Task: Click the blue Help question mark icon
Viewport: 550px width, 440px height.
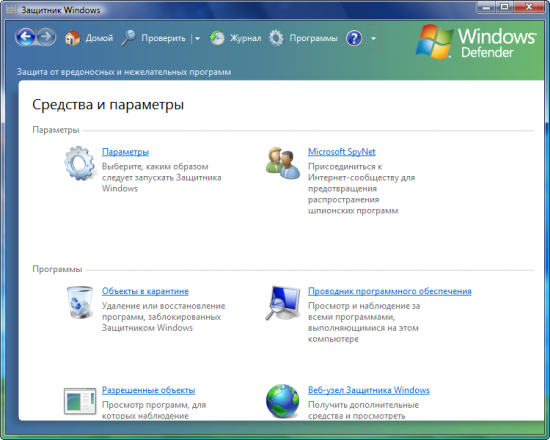Action: (x=354, y=38)
